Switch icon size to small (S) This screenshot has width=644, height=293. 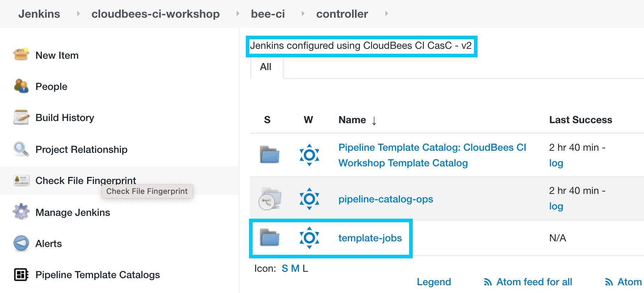(285, 269)
